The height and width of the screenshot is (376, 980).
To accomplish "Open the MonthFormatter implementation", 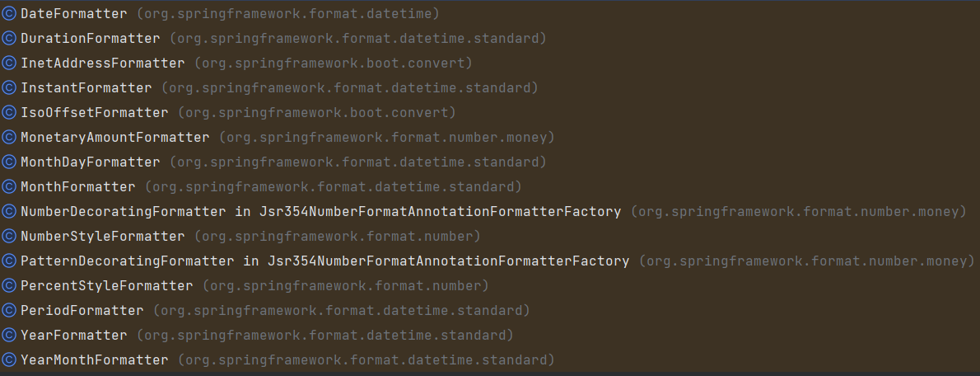I will [490, 187].
